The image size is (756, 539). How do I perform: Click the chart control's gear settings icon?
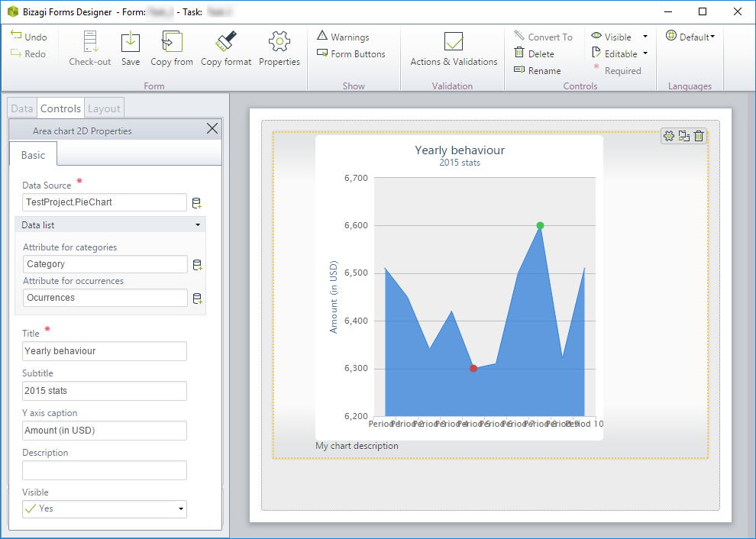(668, 136)
